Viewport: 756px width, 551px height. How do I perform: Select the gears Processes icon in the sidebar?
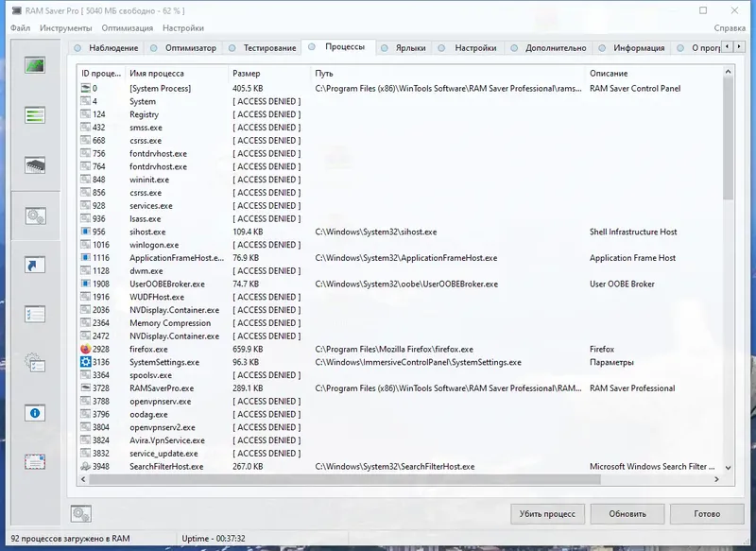(x=35, y=215)
